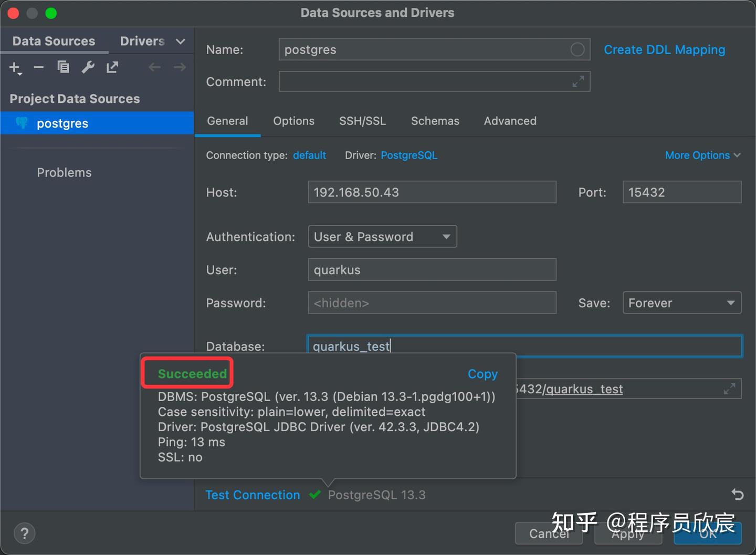Switch to the Drivers tab

[142, 40]
